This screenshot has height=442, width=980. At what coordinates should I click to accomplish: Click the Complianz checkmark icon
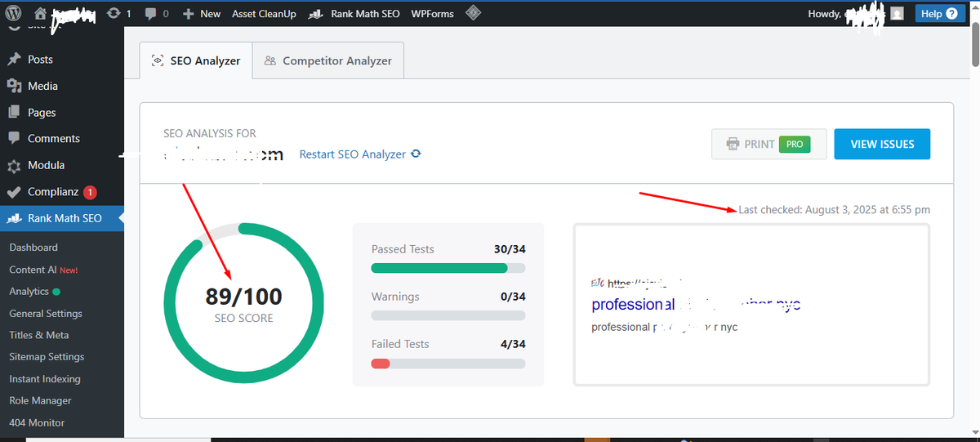14,192
